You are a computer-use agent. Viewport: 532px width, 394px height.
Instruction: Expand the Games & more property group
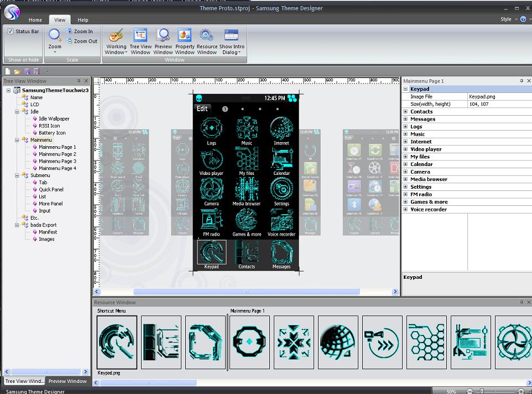pos(405,202)
